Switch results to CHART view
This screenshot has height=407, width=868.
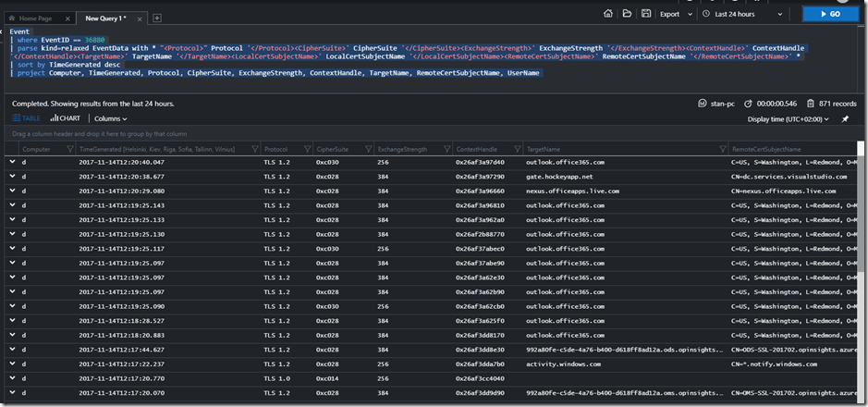pos(67,118)
